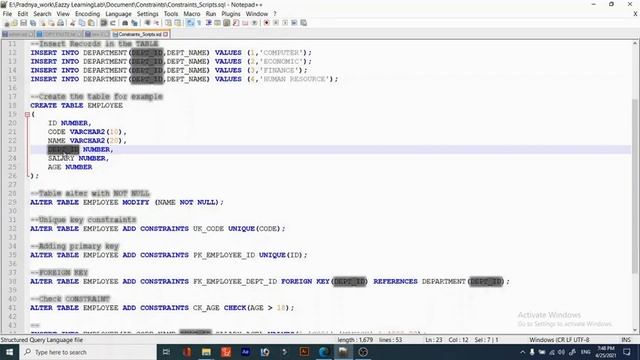Click the vertical scrollbar thumb in the editor
This screenshot has height=360, width=640.
click(635, 186)
